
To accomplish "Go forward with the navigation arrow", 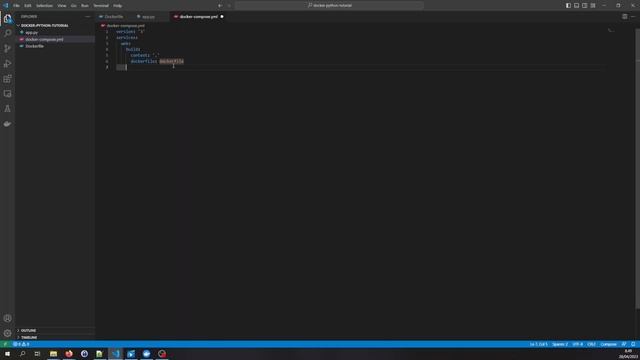I will pyautogui.click(x=229, y=6).
